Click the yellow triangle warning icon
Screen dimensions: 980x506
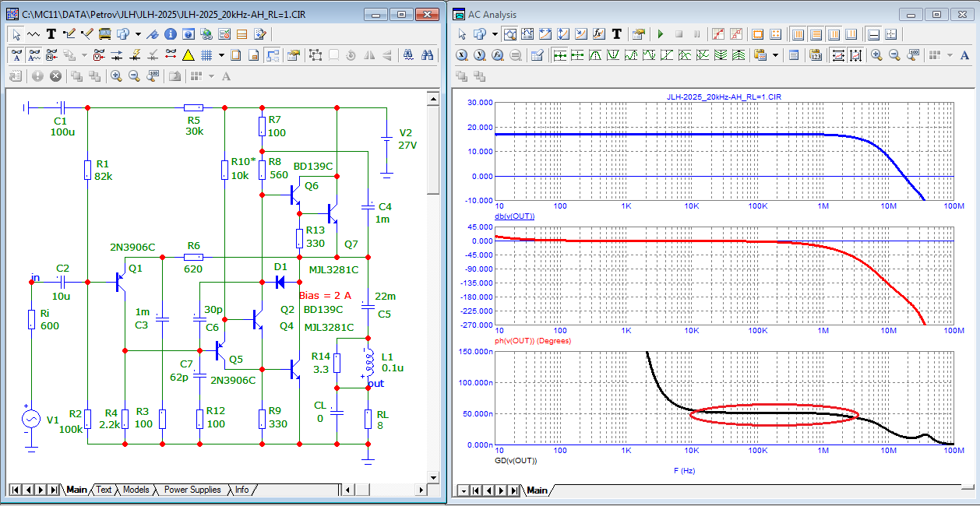tap(188, 55)
